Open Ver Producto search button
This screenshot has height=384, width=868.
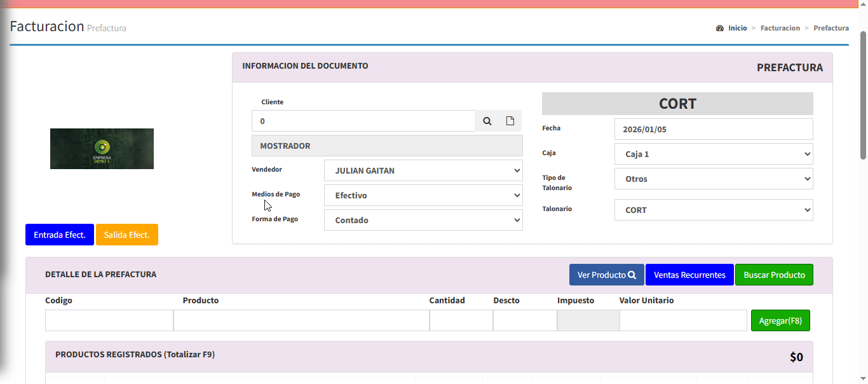[x=606, y=275]
